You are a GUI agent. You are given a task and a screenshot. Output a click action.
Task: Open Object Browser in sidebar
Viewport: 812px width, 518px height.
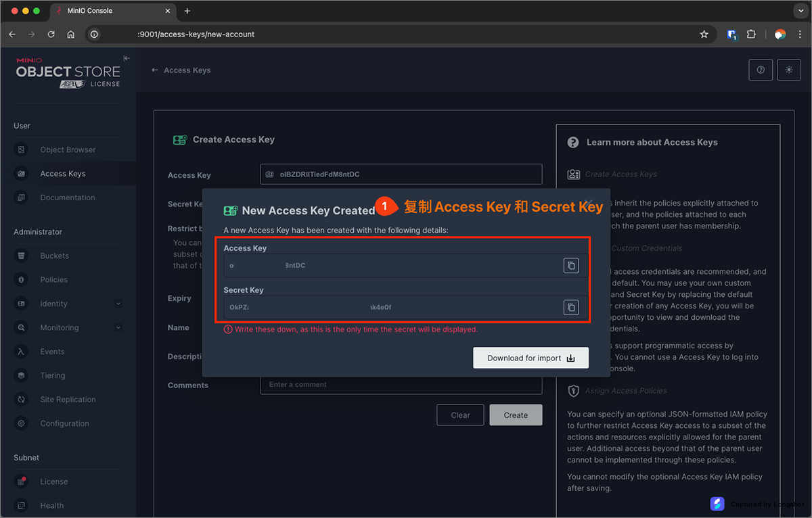pyautogui.click(x=68, y=150)
